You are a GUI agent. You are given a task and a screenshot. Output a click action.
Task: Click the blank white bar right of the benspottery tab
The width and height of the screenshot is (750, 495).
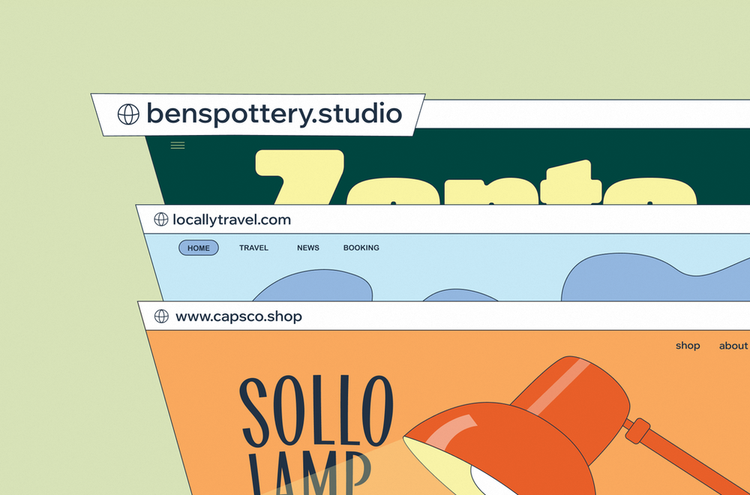tap(584, 114)
